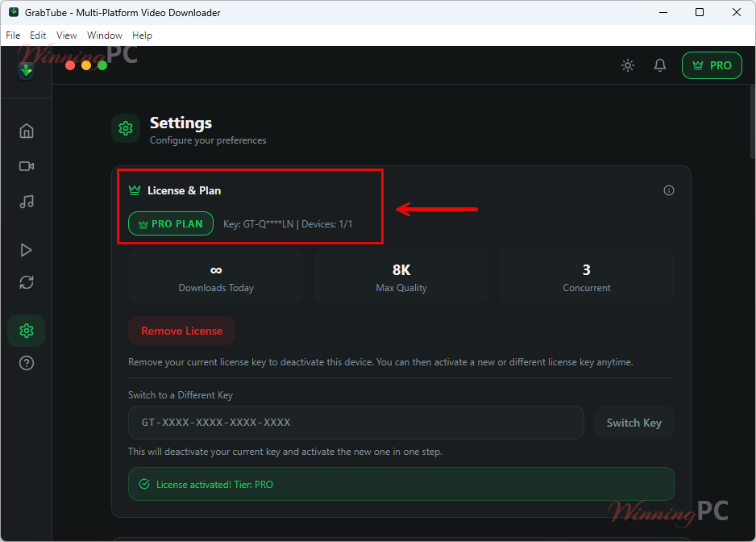Click the yellow traffic-light minimize dot
This screenshot has height=542, width=756.
click(x=86, y=65)
